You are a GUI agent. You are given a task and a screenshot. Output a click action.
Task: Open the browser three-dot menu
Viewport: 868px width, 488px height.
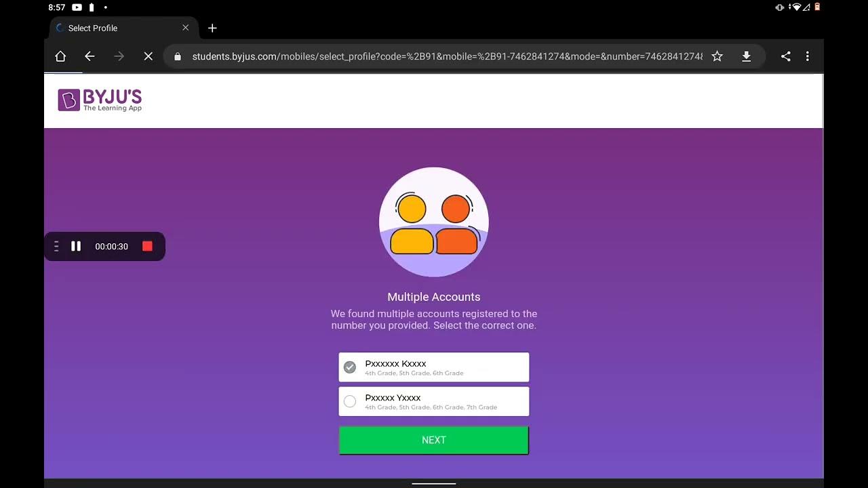(x=807, y=56)
